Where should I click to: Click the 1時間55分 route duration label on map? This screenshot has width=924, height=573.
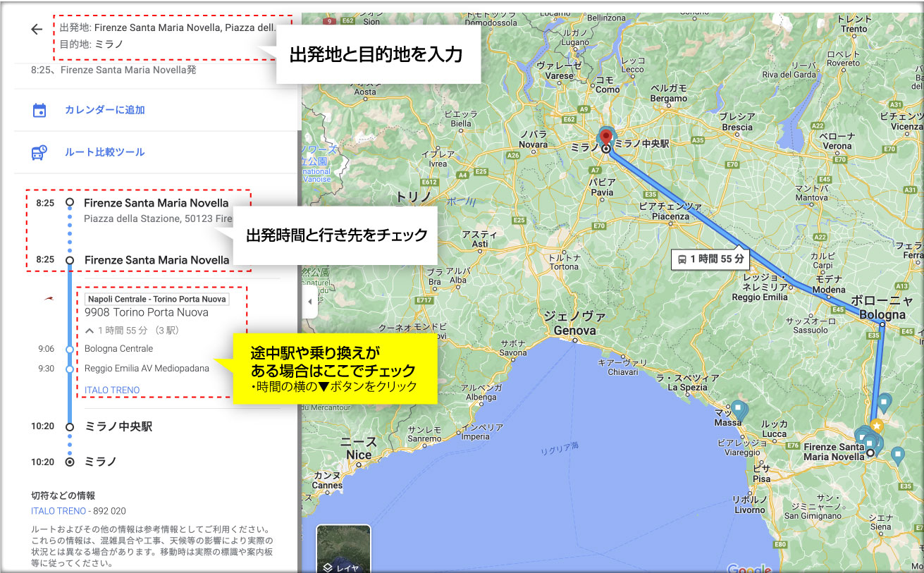pyautogui.click(x=710, y=259)
